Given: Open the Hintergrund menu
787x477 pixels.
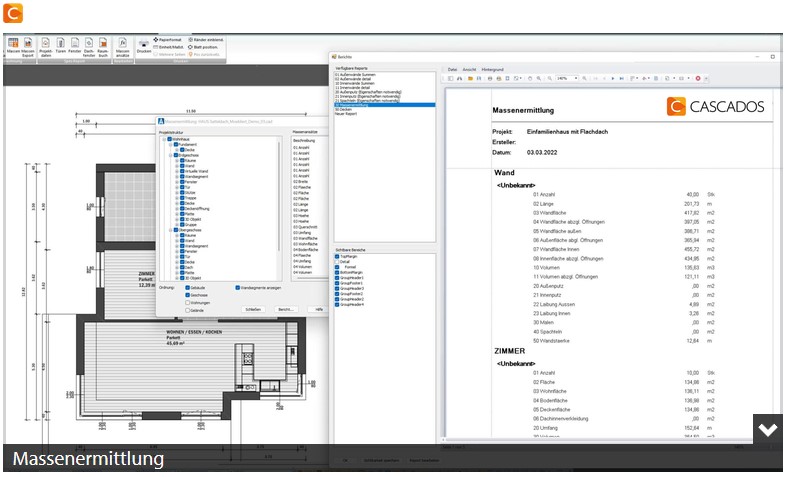Looking at the screenshot, I should pyautogui.click(x=492, y=70).
